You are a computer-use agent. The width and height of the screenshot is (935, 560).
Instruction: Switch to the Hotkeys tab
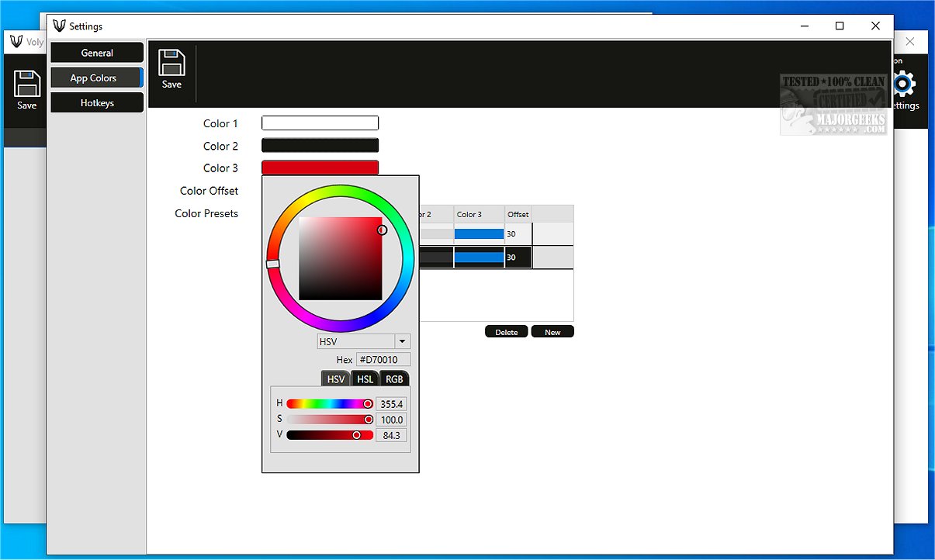point(97,102)
